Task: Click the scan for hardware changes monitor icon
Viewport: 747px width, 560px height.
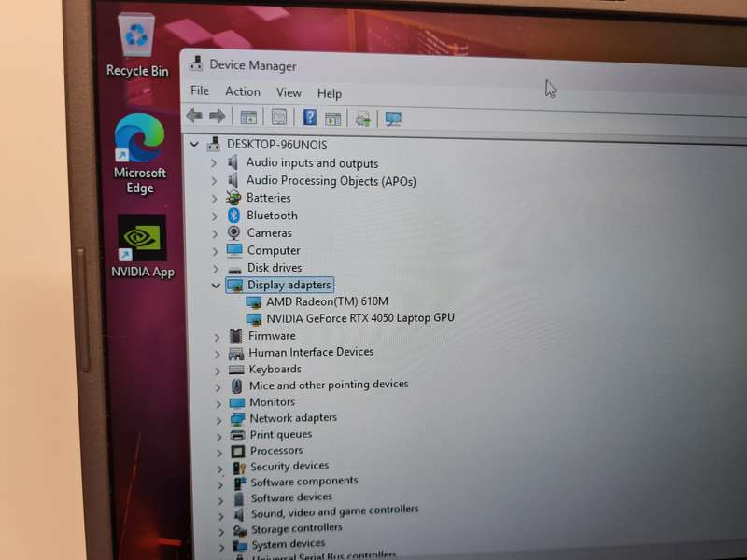Action: [393, 119]
